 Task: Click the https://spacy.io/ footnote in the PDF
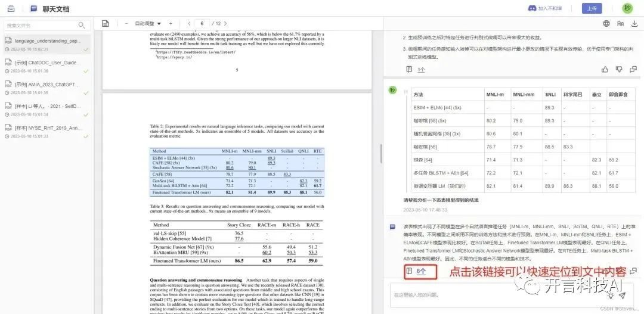(x=175, y=57)
